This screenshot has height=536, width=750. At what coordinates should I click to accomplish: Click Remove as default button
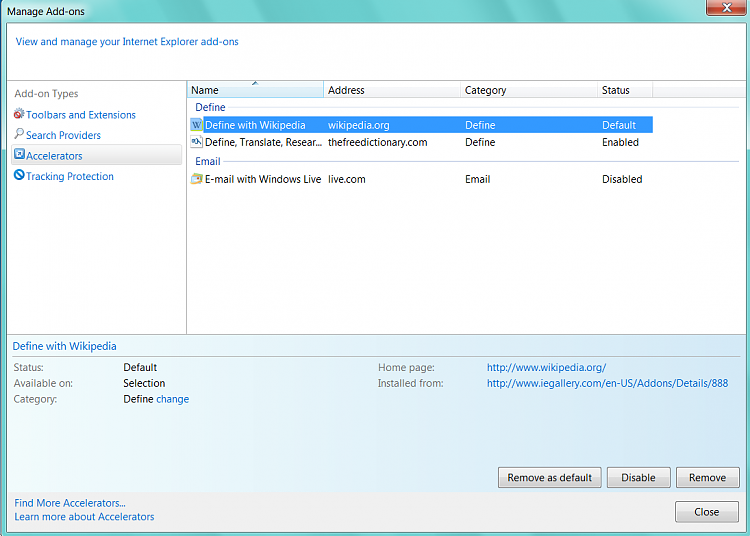(x=550, y=477)
